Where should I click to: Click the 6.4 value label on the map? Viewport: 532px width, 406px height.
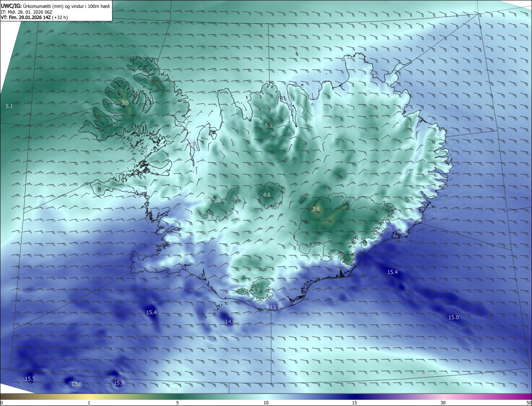[x=406, y=126]
